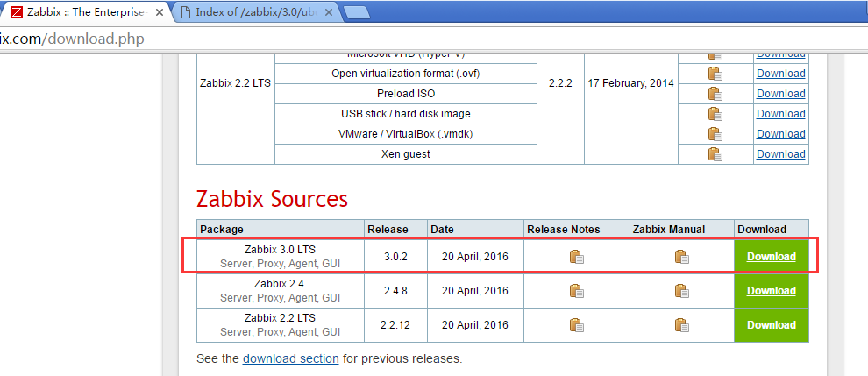Download the Open virtualization format (.ovf) image
868x376 pixels.
tap(780, 73)
